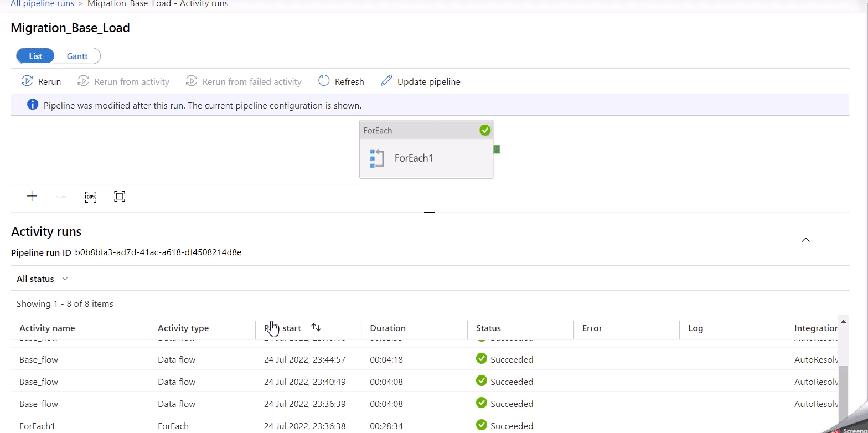Click the Update pipeline pencil icon
Screen dimensions: 868x433
coord(386,81)
